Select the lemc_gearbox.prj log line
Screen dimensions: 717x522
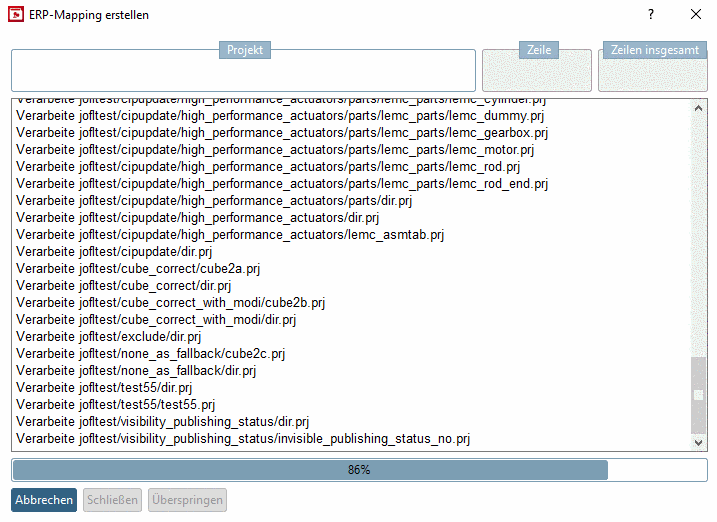[282, 133]
